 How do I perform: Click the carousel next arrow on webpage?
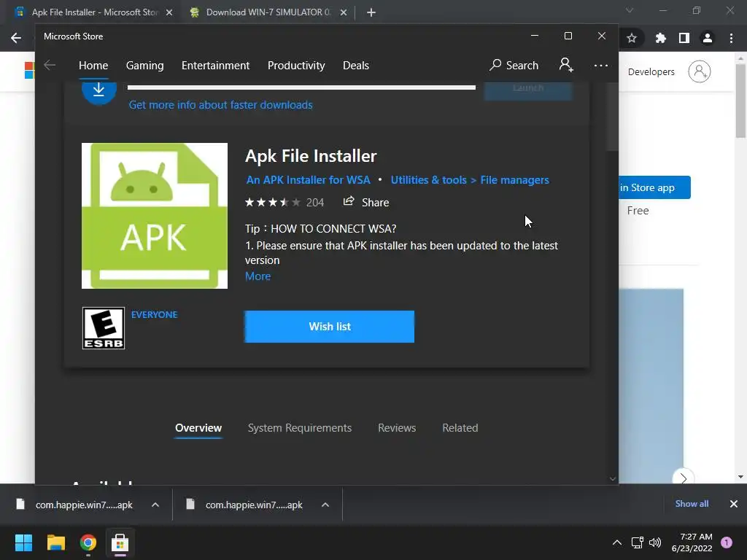(683, 478)
